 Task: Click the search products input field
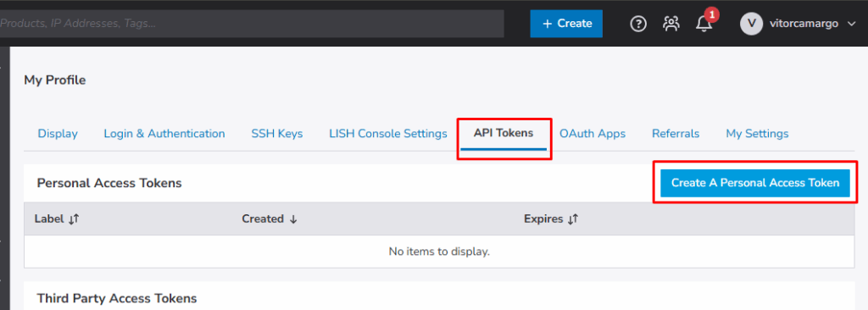coord(252,24)
